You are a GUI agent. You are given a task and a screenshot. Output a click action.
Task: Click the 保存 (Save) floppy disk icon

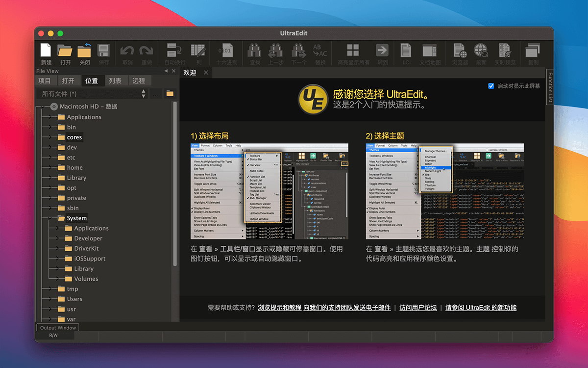coord(103,50)
